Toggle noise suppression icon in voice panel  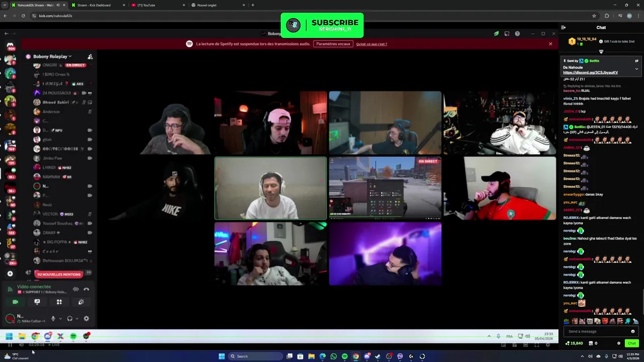point(75,289)
